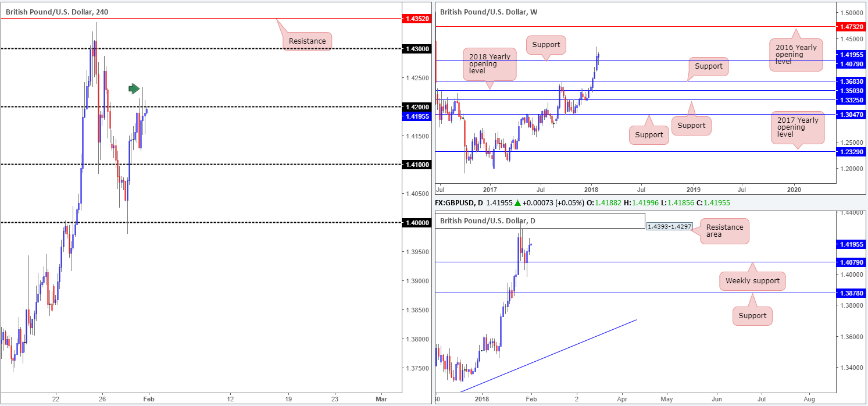The width and height of the screenshot is (868, 406).
Task: Click the 1.44000 value on daily price axis
Action: click(x=851, y=213)
